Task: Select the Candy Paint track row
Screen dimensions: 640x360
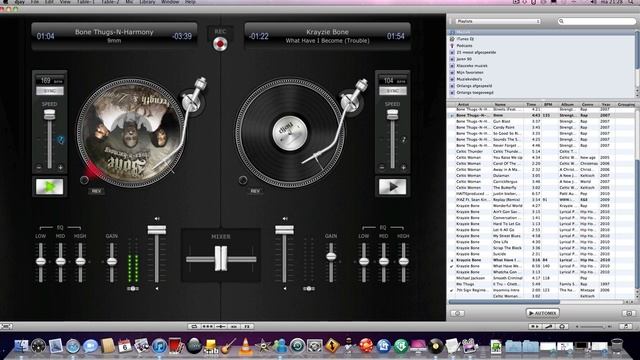Action: (541, 127)
